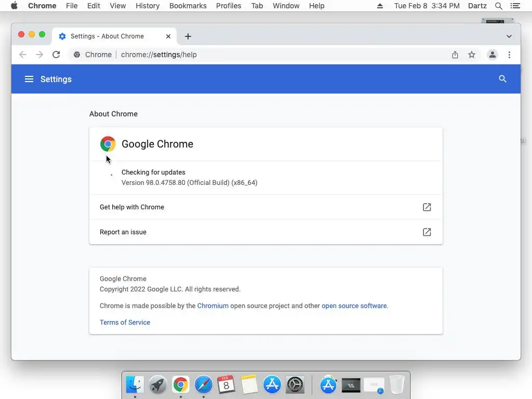532x399 pixels.
Task: Open the open source software link
Action: click(x=354, y=305)
